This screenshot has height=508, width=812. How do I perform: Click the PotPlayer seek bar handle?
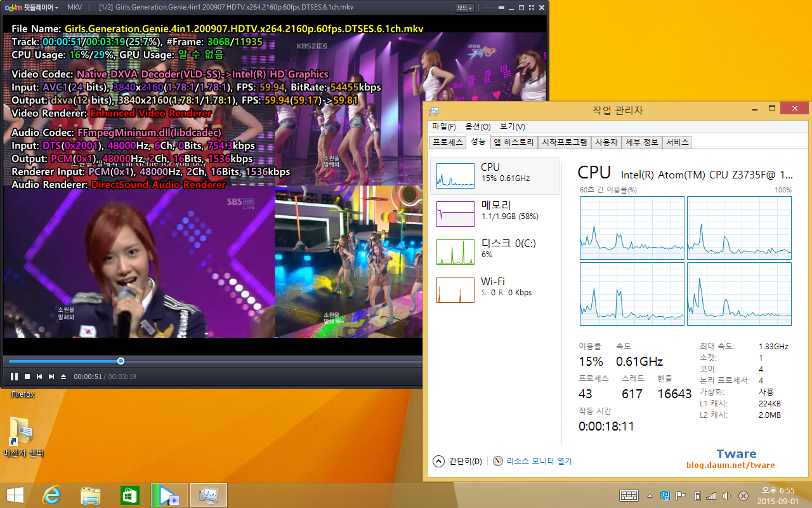(121, 361)
